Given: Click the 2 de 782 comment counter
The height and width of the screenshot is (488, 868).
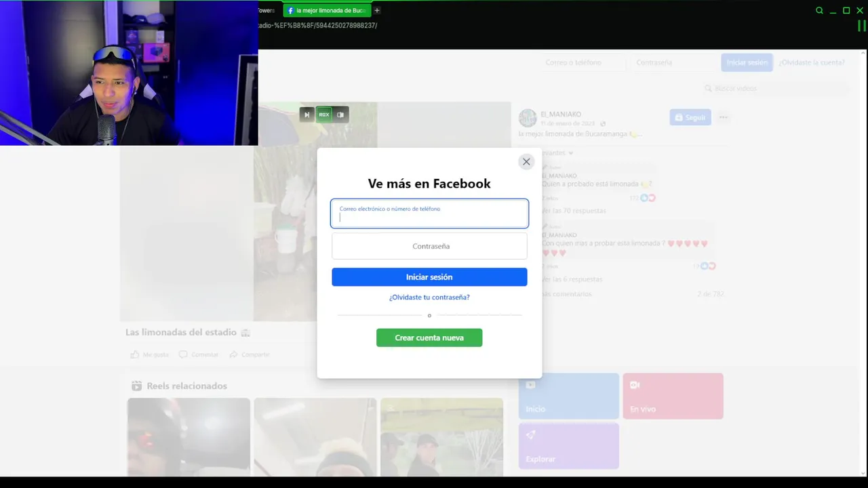Looking at the screenshot, I should (x=711, y=294).
